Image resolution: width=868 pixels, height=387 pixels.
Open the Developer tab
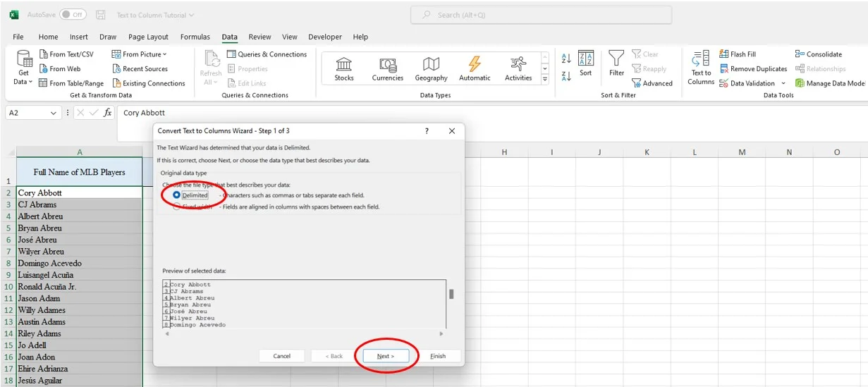tap(325, 37)
